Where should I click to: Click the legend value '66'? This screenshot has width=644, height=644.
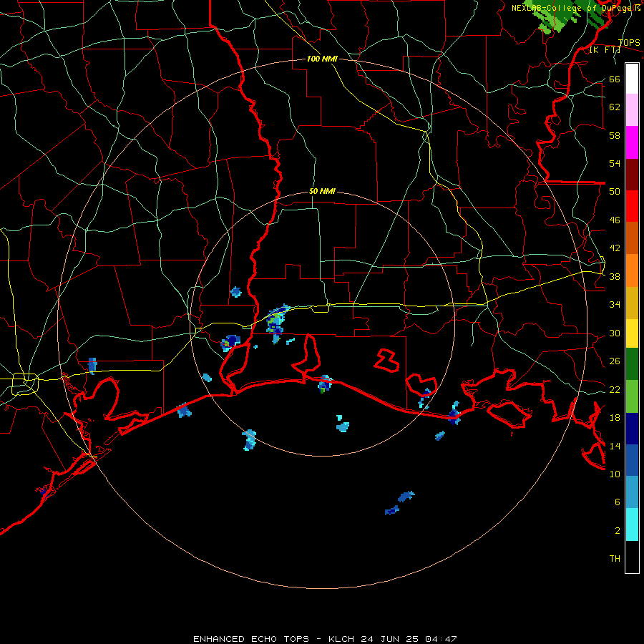615,79
